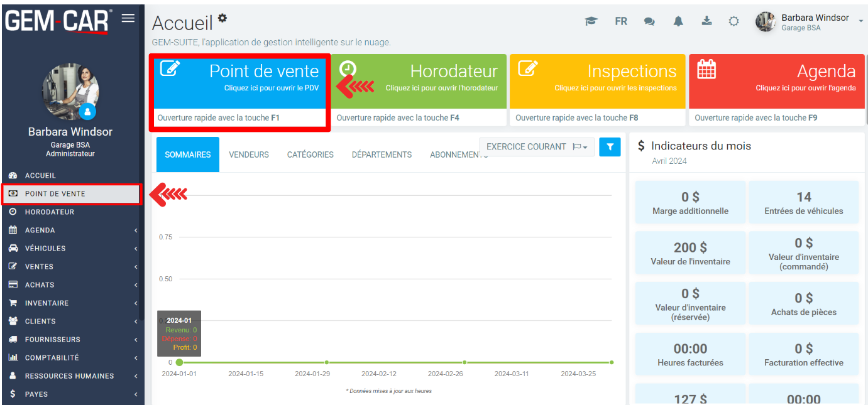Switch to the Vendeurs tab
Viewport: 868px width, 405px height.
point(249,154)
